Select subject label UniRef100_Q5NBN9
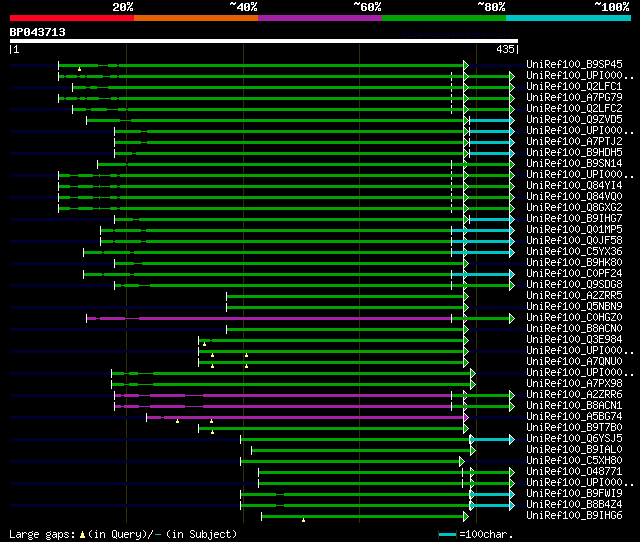 [x=574, y=307]
